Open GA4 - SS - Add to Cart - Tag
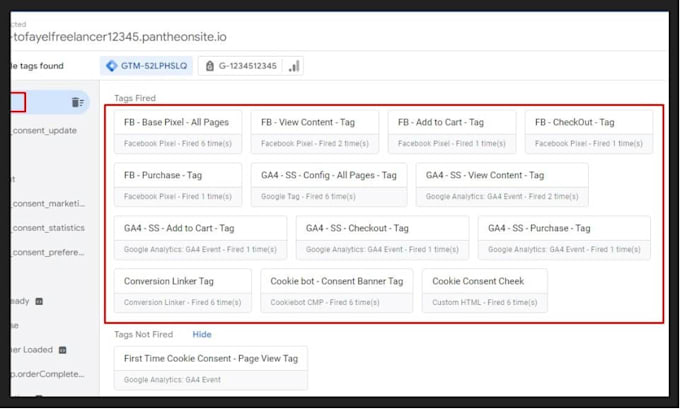Viewport: 680px width, 409px height. click(x=200, y=238)
